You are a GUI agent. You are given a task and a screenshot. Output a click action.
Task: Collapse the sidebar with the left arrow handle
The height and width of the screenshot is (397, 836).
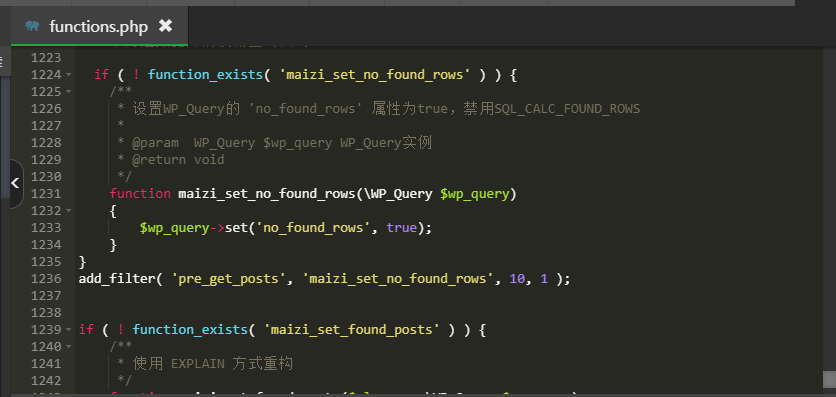click(x=15, y=183)
